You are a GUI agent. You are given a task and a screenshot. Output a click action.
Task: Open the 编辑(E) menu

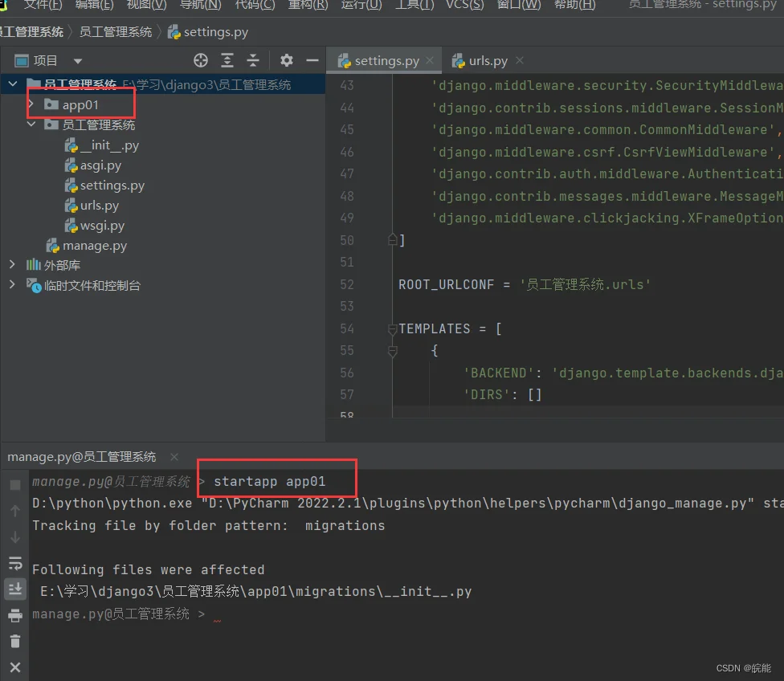tap(95, 5)
